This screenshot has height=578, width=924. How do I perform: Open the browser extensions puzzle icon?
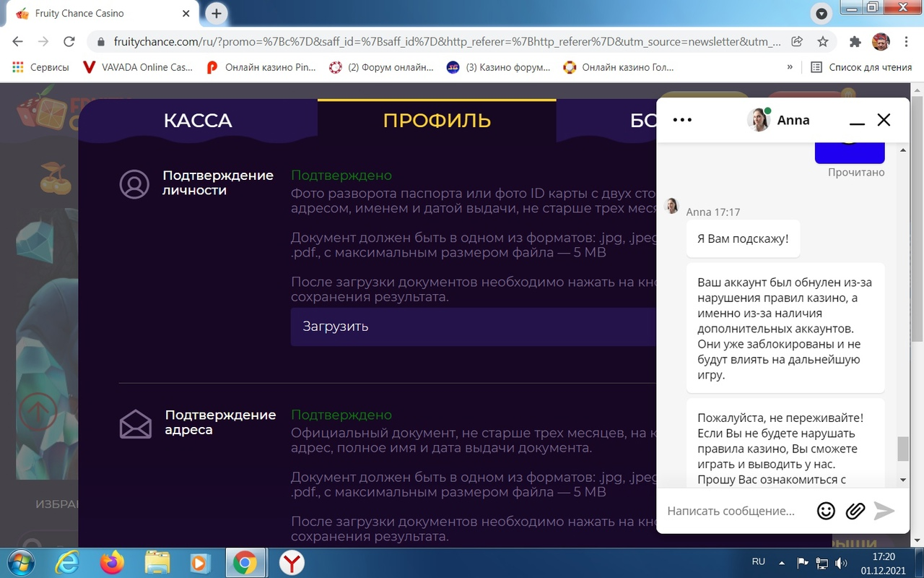tap(855, 41)
